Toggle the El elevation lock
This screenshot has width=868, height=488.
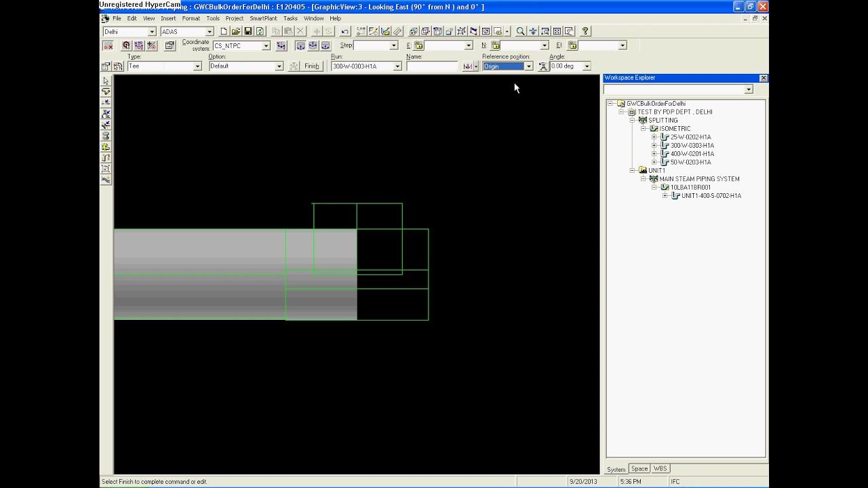(x=572, y=45)
